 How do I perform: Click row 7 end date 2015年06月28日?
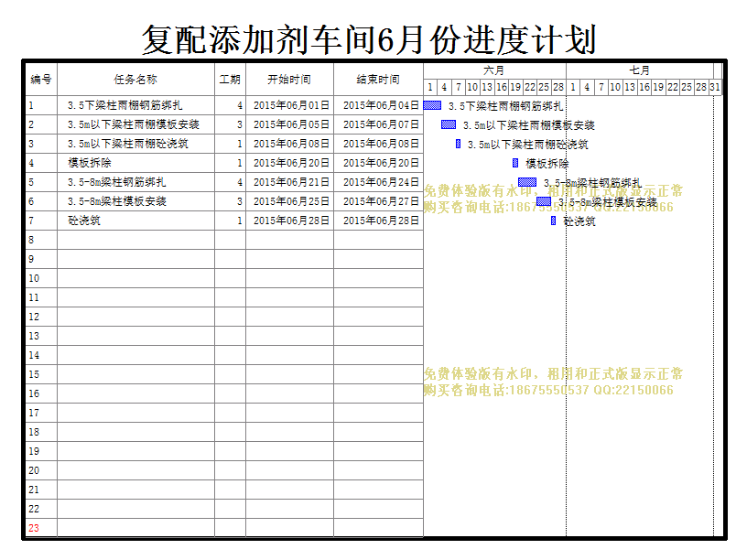pyautogui.click(x=378, y=221)
